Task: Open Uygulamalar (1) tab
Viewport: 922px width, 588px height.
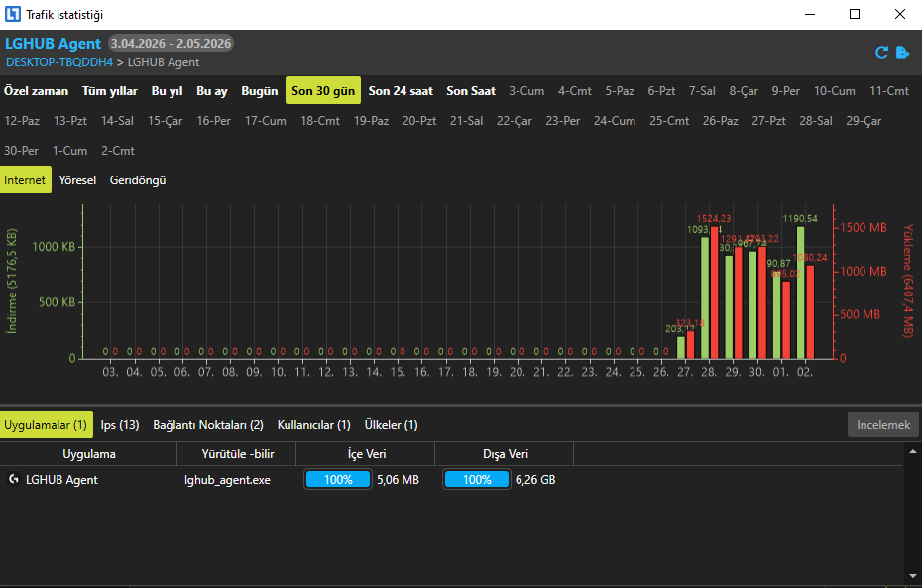Action: 46,424
